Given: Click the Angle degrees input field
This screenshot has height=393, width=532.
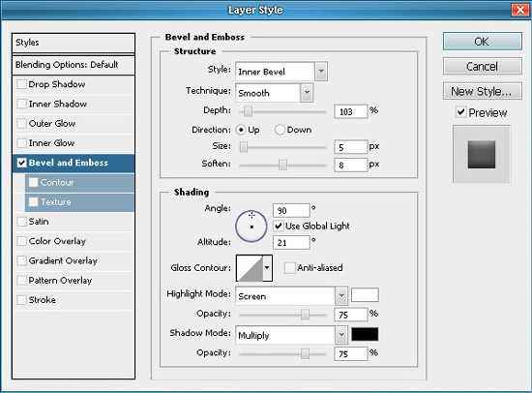Looking at the screenshot, I should point(291,211).
